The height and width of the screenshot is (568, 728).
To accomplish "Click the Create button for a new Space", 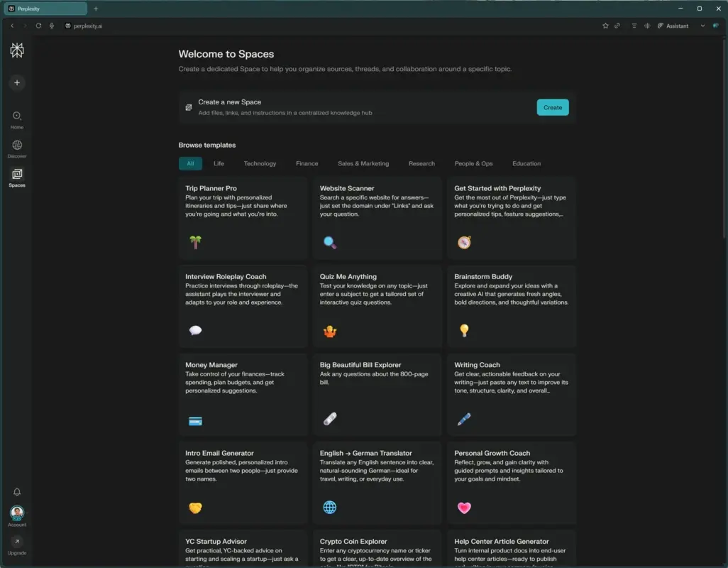I will coord(553,106).
